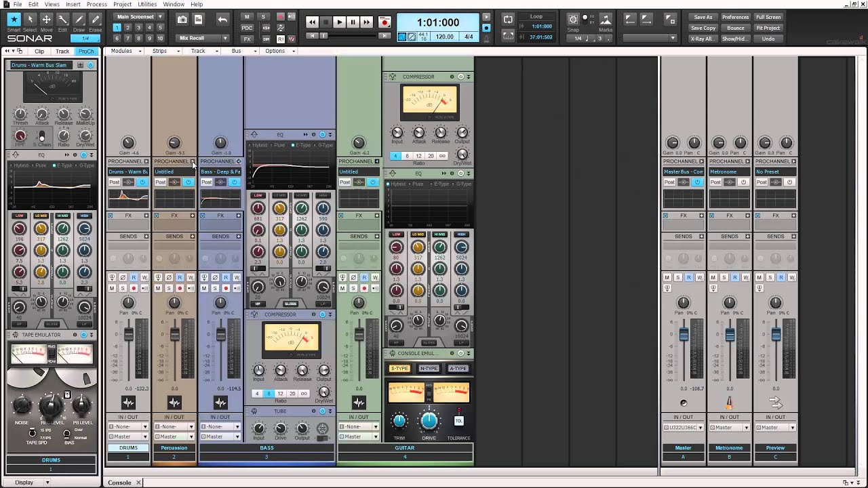
Task: Open the Main Screenset dropdown
Action: [x=139, y=17]
